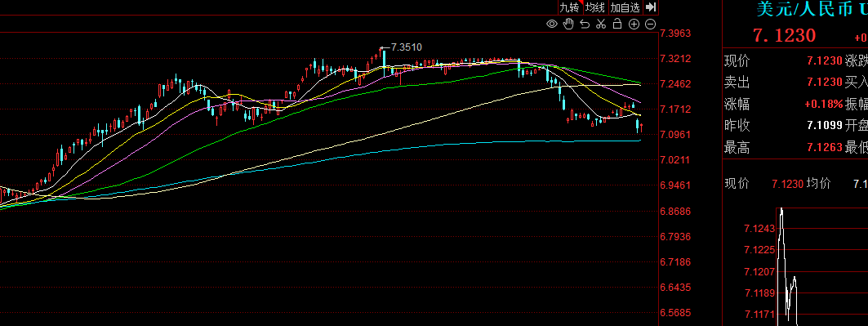Click 加自选 to add to watchlist
This screenshot has width=868, height=326.
coord(625,7)
